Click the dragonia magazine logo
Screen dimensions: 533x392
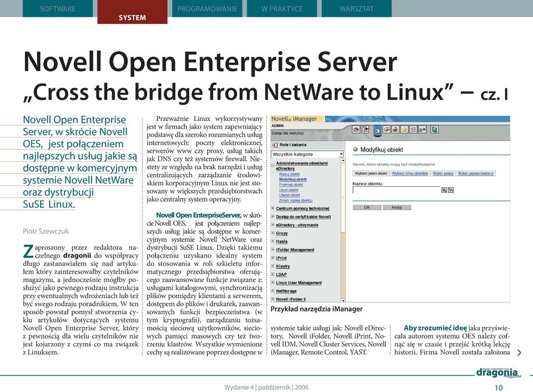[499, 373]
